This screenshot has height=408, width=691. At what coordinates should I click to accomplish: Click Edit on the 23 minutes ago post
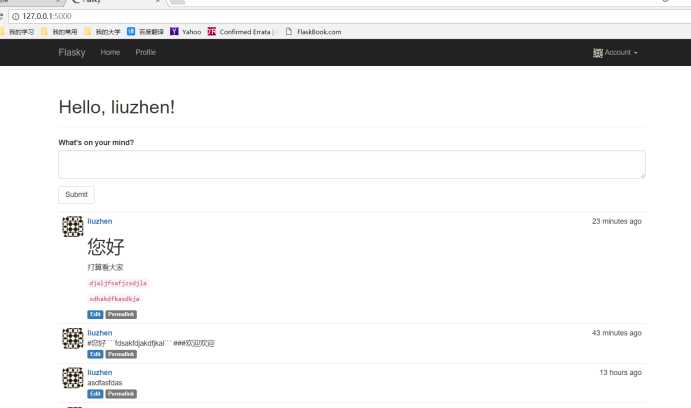pos(95,315)
